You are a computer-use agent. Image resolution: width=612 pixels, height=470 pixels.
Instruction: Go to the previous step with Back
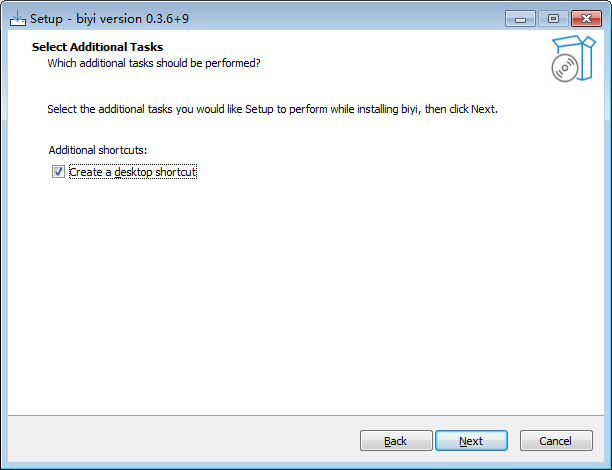pos(396,441)
